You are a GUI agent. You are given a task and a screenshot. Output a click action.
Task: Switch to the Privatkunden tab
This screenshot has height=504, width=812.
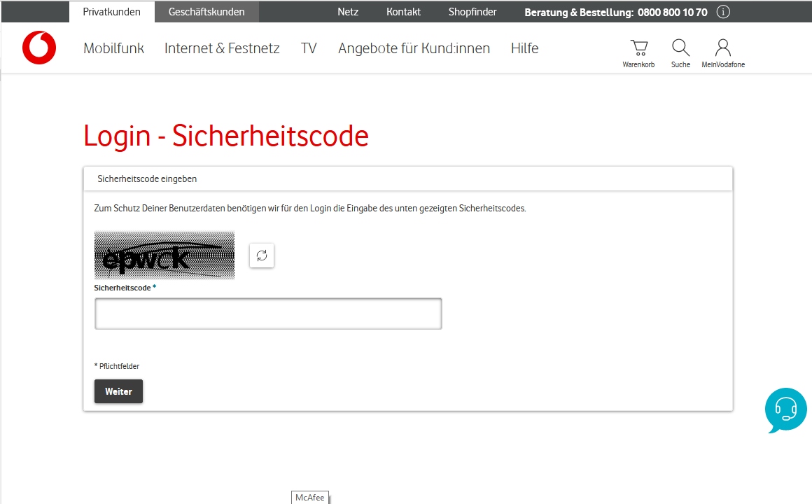pyautogui.click(x=111, y=11)
